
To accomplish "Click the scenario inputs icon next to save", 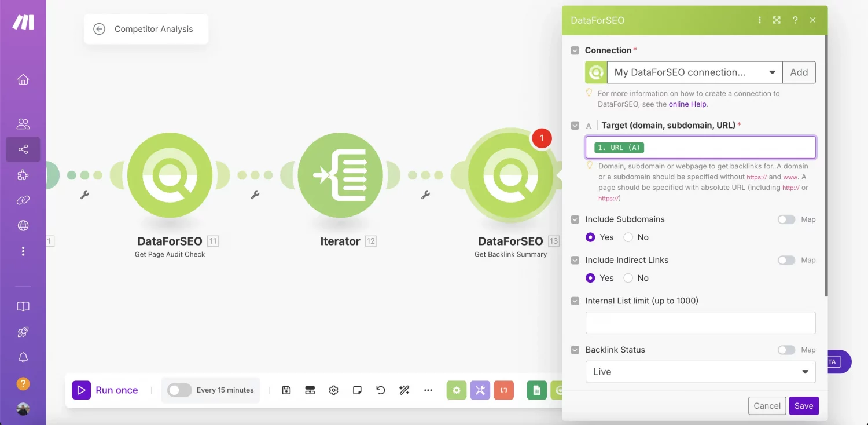I will [x=310, y=390].
